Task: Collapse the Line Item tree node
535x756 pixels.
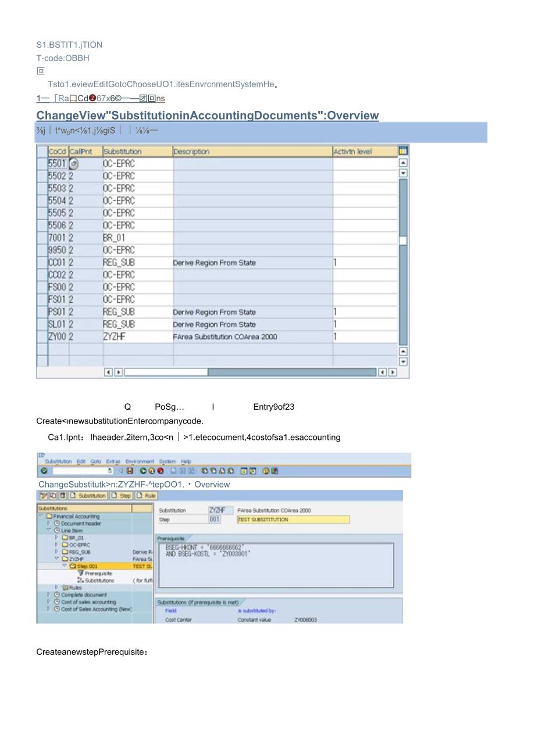Action: (48, 530)
